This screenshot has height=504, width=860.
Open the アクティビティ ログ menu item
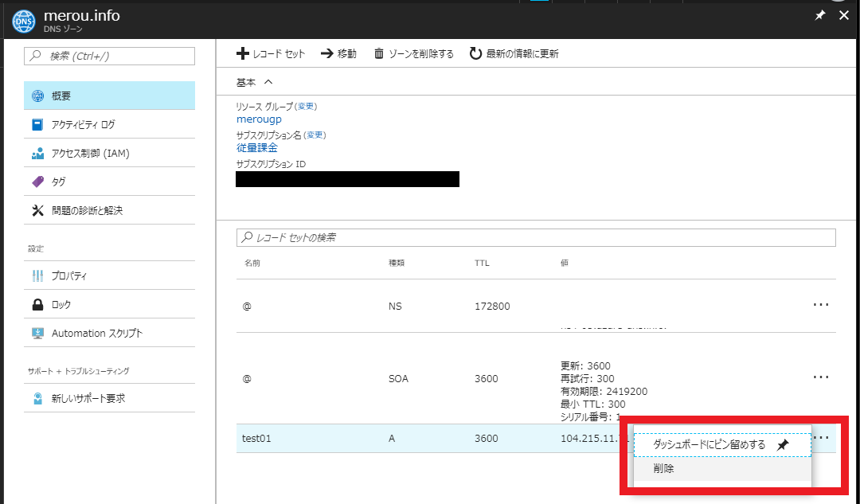[109, 124]
